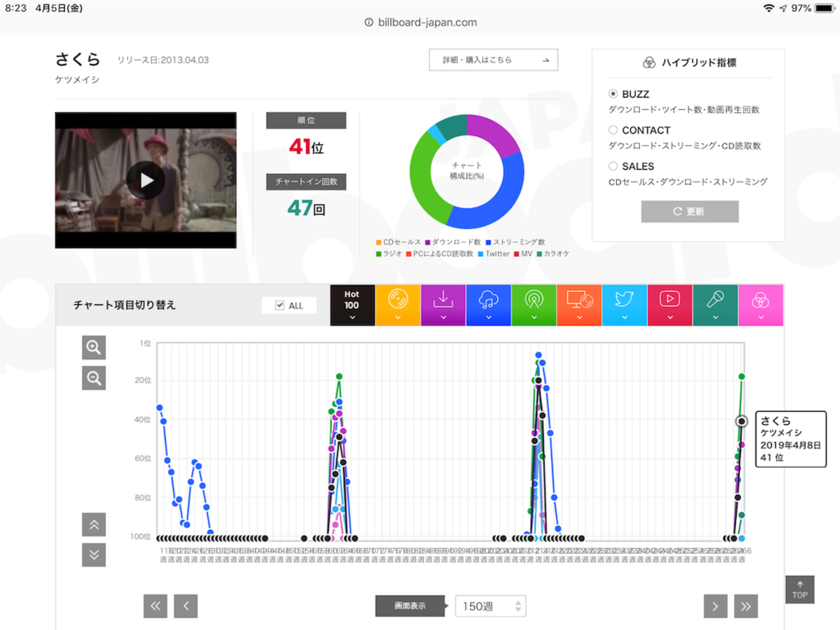Tap the billboard-japan.com address bar

pos(421,22)
